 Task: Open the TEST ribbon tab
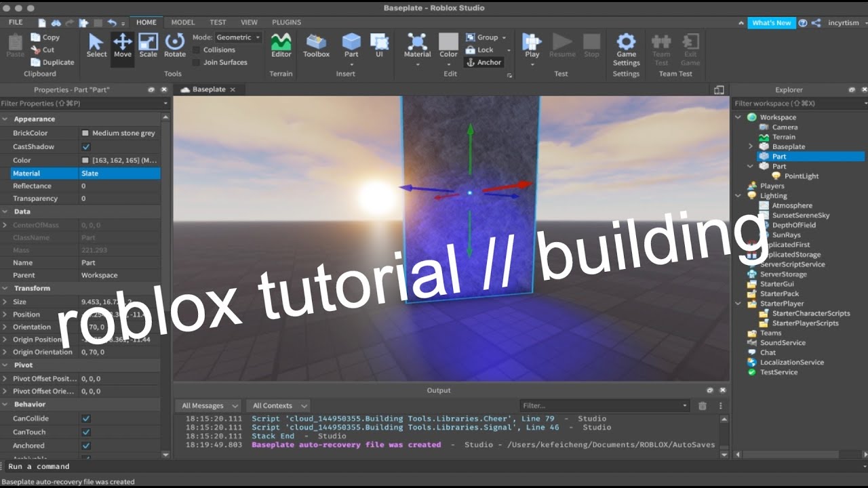pyautogui.click(x=218, y=22)
